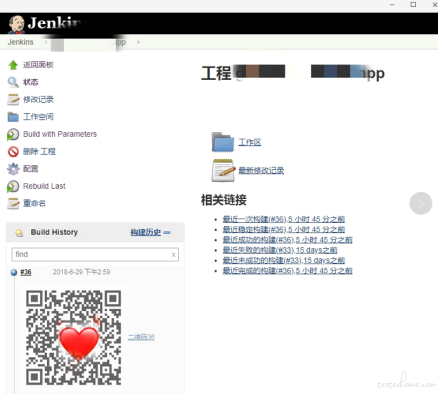The image size is (438, 394).
Task: Open the 二维码36 link
Action: (141, 337)
